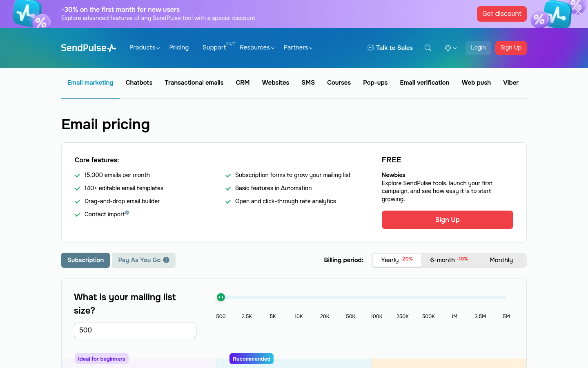The height and width of the screenshot is (368, 588).
Task: Open the Support 24/7 link
Action: (218, 47)
